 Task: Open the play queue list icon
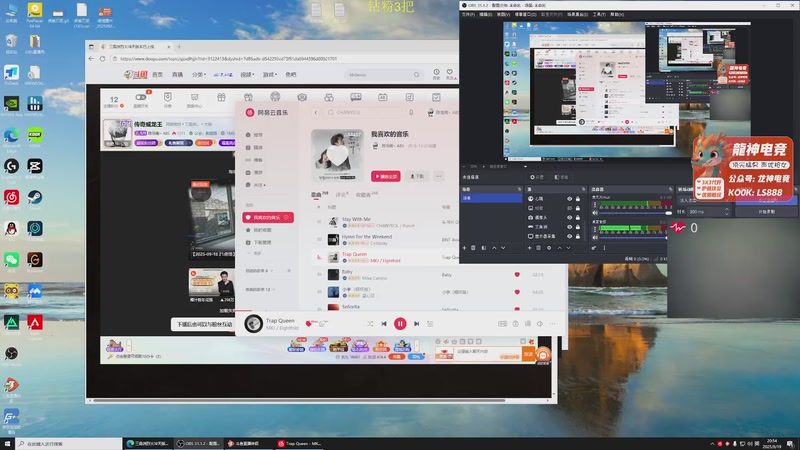coord(430,323)
